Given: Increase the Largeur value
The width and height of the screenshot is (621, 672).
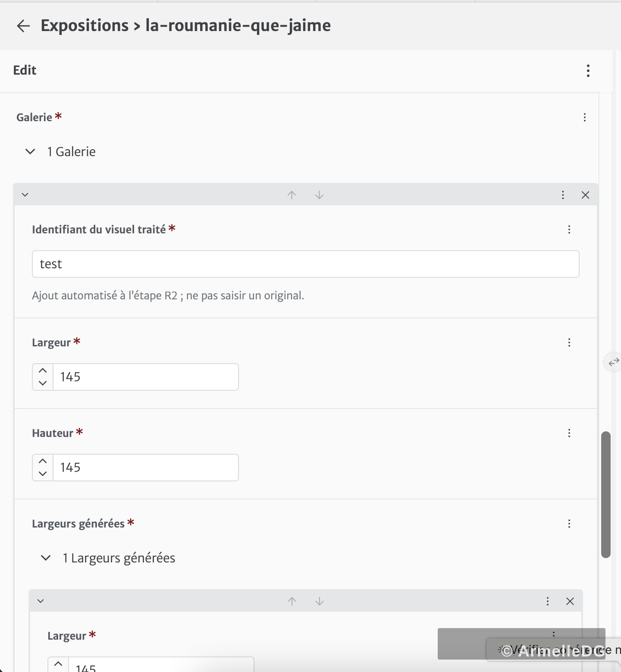Looking at the screenshot, I should tap(43, 371).
